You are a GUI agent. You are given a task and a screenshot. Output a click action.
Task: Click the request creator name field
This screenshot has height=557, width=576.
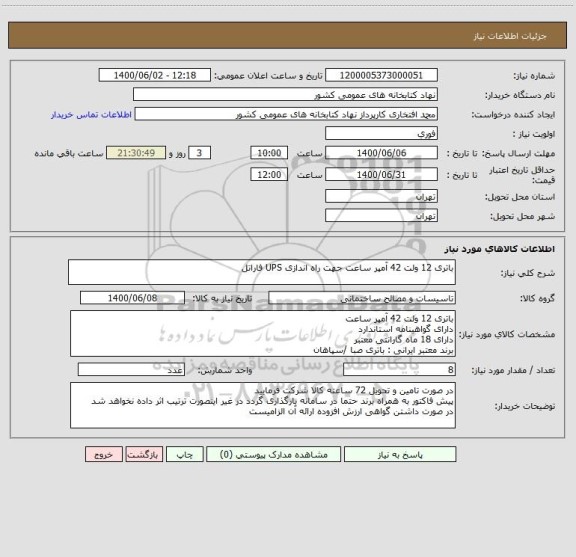(286, 114)
